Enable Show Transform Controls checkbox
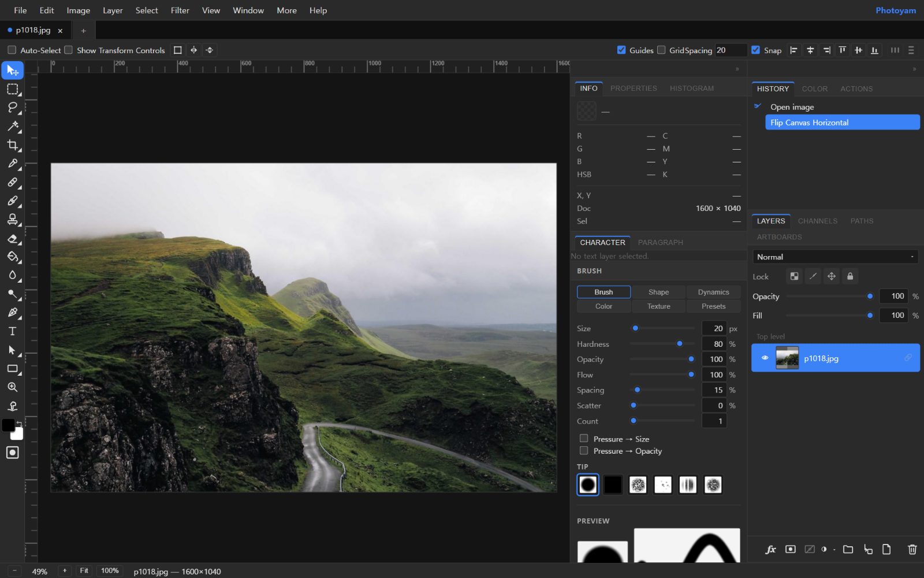The width and height of the screenshot is (924, 578). (x=68, y=50)
